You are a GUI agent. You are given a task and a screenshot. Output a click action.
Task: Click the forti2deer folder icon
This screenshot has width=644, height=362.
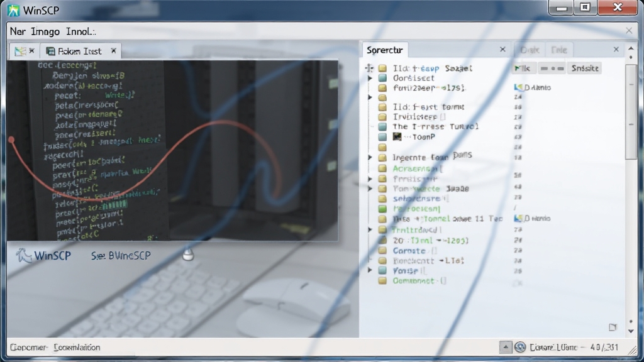click(x=382, y=88)
